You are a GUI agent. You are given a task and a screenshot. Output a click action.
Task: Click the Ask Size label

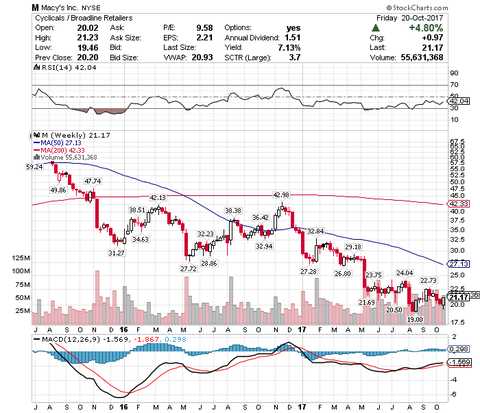coord(125,38)
